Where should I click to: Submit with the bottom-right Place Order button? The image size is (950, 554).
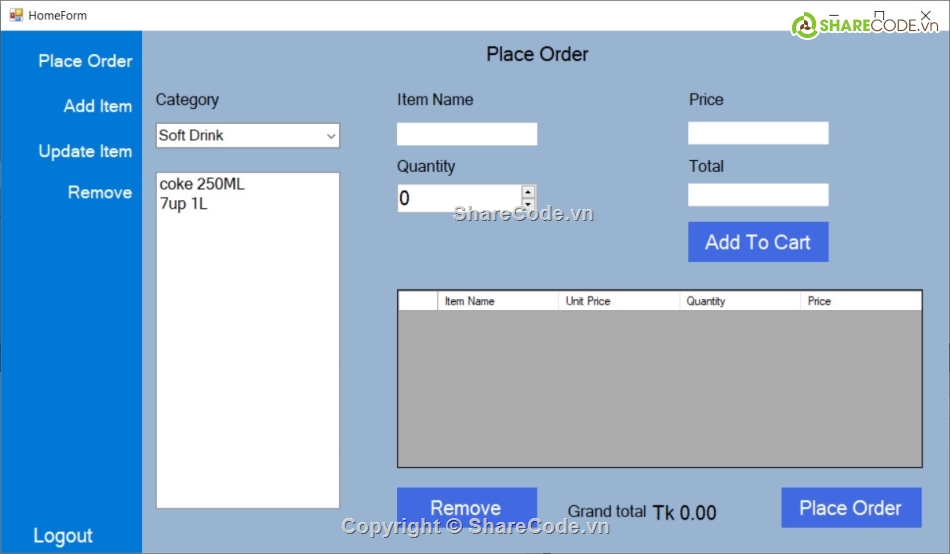click(x=850, y=508)
